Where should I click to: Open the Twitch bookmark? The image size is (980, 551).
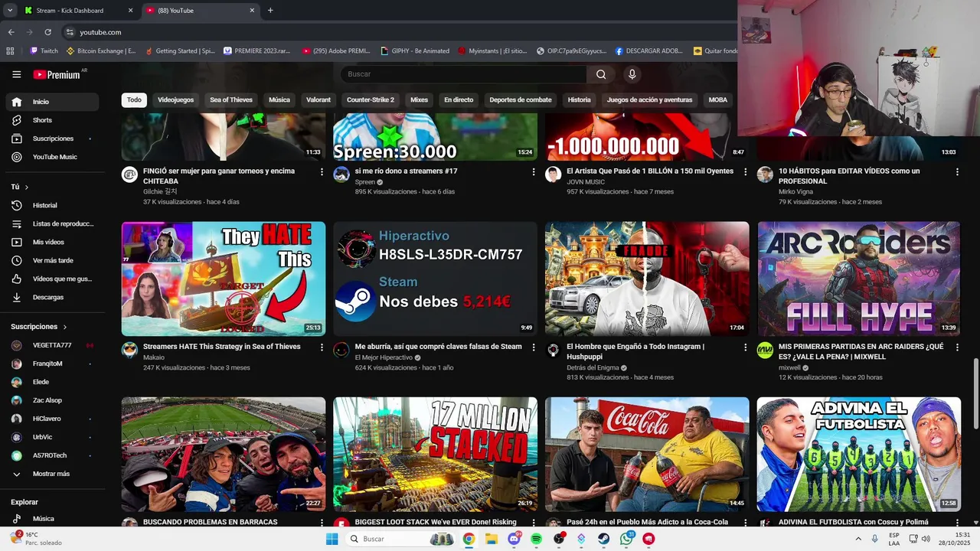44,51
